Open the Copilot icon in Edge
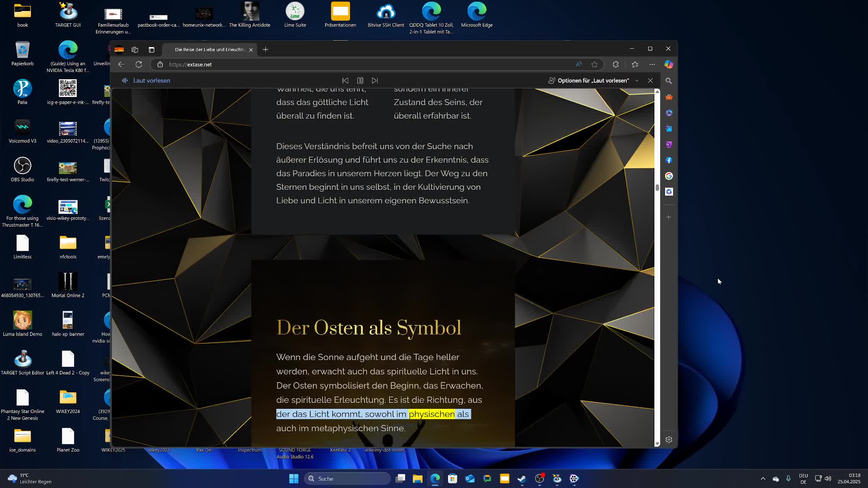 click(x=669, y=64)
